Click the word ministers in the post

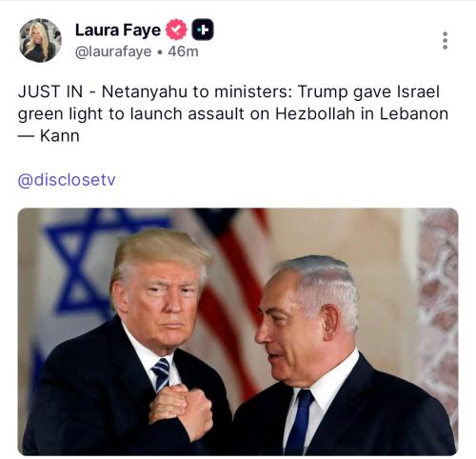(253, 91)
